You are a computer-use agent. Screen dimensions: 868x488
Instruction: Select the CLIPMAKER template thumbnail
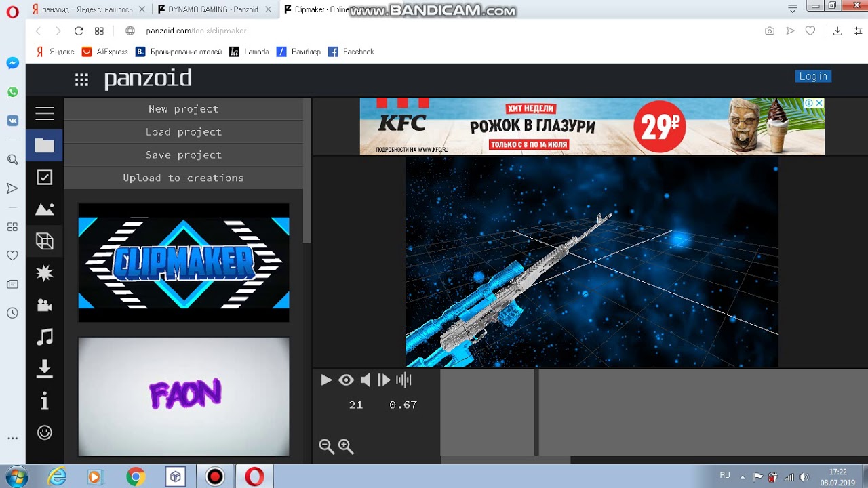[x=184, y=262]
